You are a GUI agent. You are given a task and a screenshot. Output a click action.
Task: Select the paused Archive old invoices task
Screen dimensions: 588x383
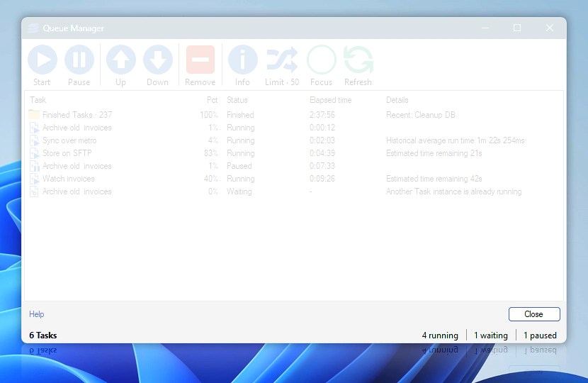point(293,166)
